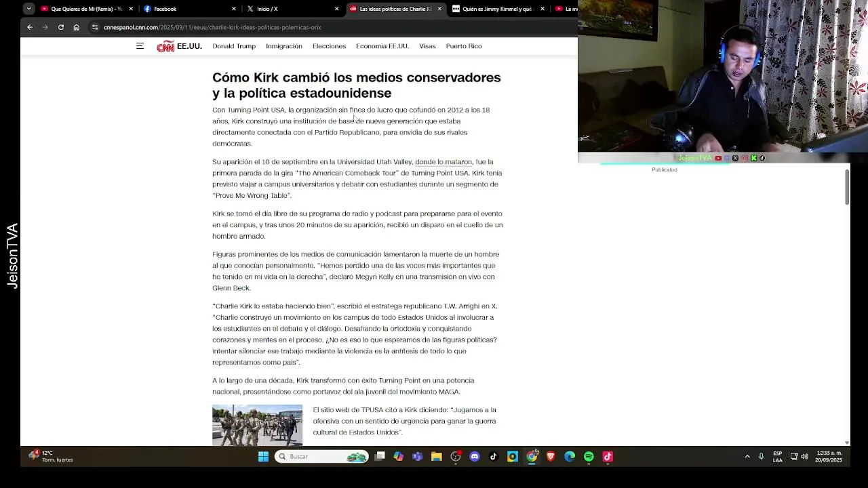Image resolution: width=868 pixels, height=488 pixels.
Task: Go back in browser history
Action: coord(30,27)
